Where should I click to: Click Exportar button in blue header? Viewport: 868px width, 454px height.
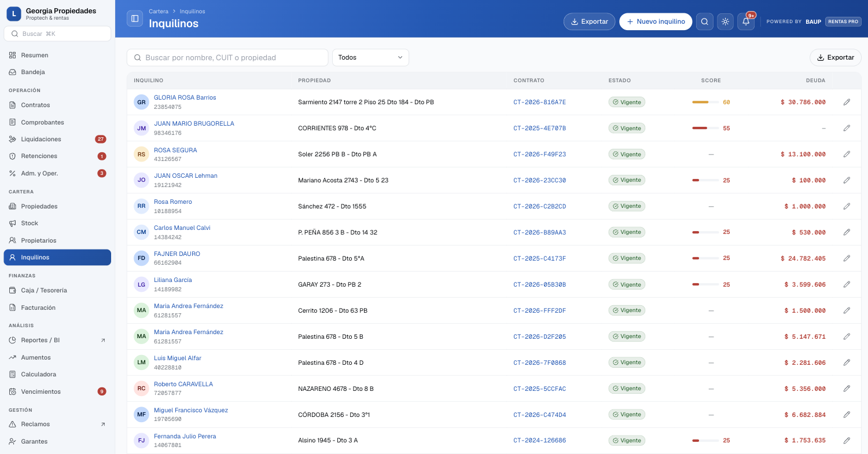(x=589, y=21)
